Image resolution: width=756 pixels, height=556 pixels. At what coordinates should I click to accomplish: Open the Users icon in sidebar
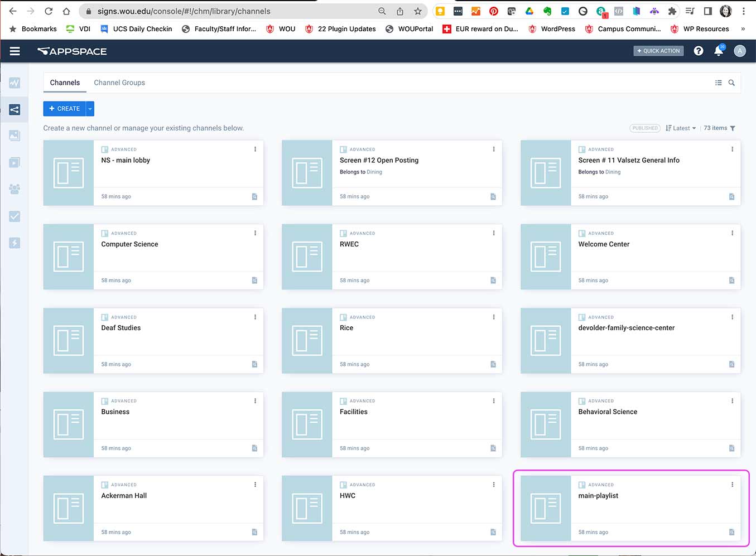click(15, 189)
